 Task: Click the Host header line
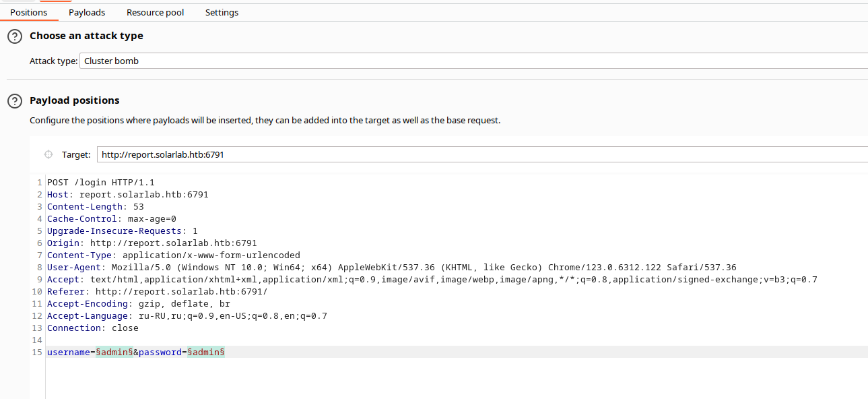128,195
